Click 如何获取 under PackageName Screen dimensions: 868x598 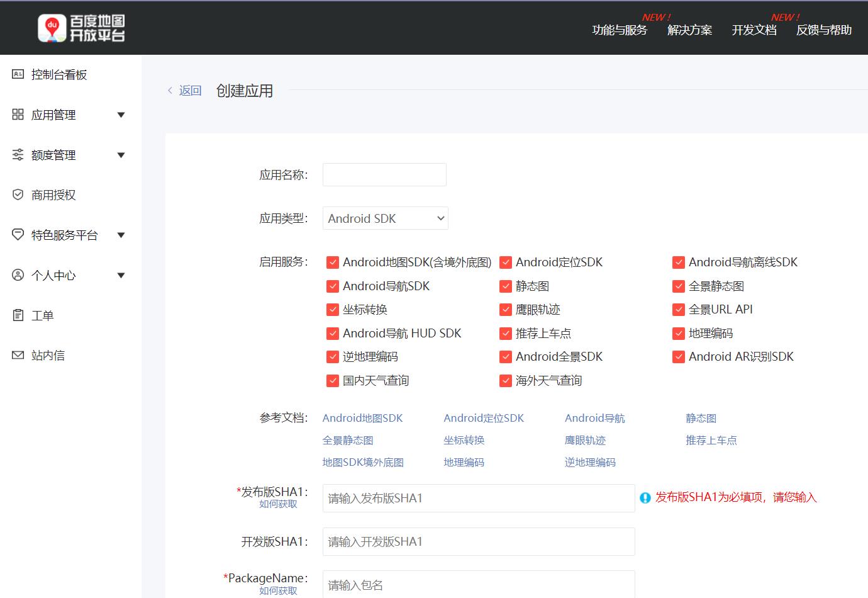pos(278,590)
